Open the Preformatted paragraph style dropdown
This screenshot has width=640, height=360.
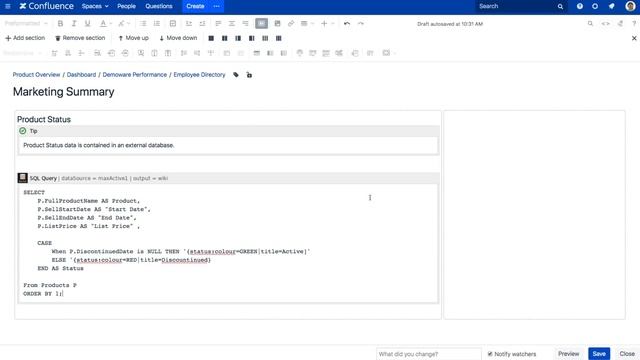pos(26,24)
